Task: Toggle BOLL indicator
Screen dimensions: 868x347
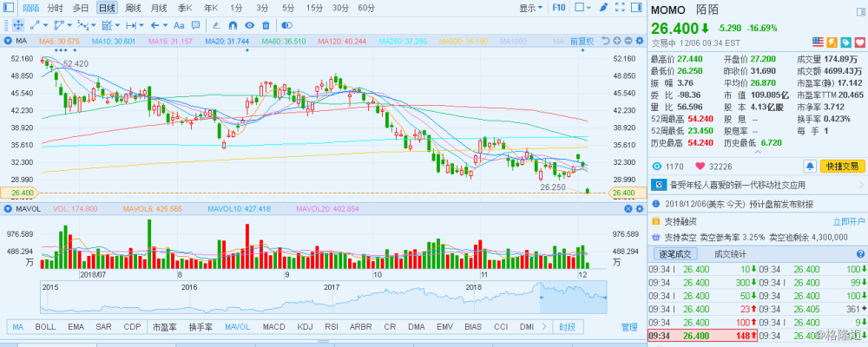Action: click(x=45, y=327)
